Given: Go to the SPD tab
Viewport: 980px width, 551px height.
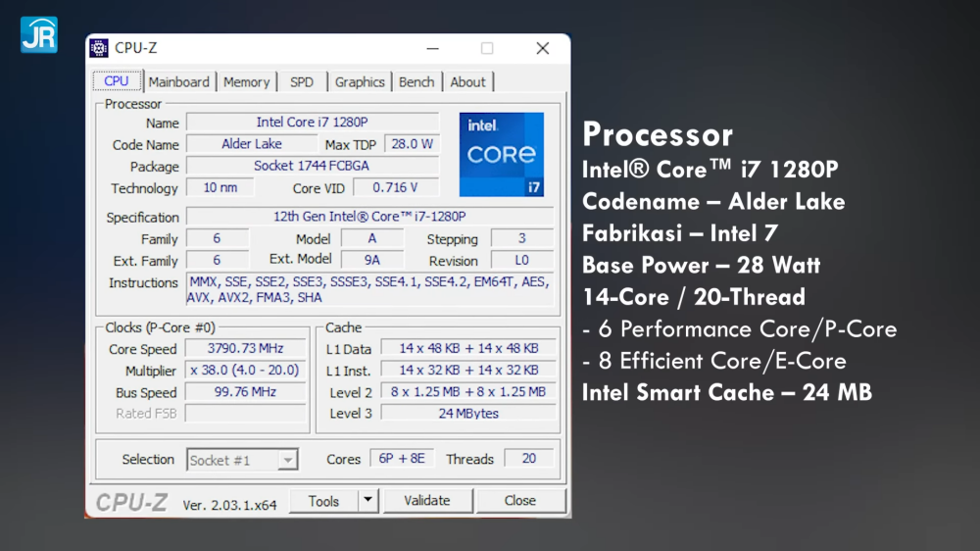Looking at the screenshot, I should [x=301, y=82].
